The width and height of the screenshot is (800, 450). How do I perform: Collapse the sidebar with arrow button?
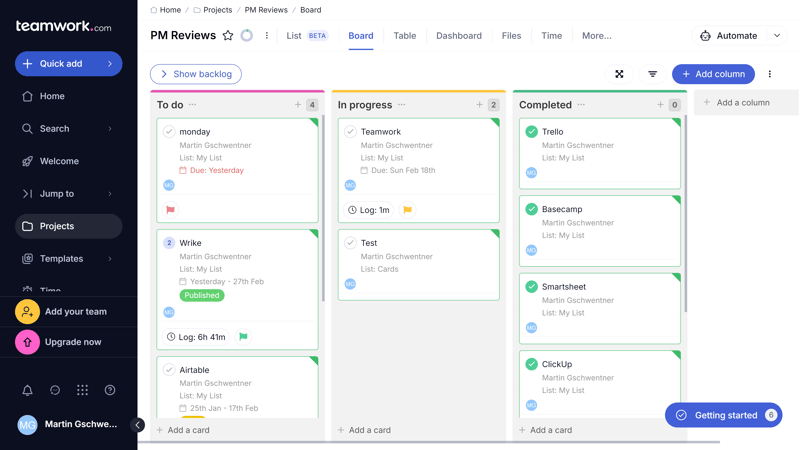click(x=137, y=424)
